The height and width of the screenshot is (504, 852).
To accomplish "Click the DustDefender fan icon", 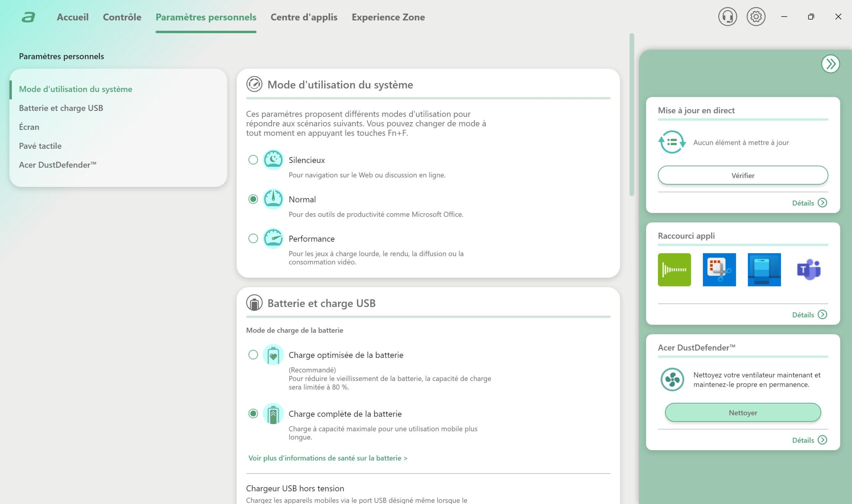I will click(672, 379).
